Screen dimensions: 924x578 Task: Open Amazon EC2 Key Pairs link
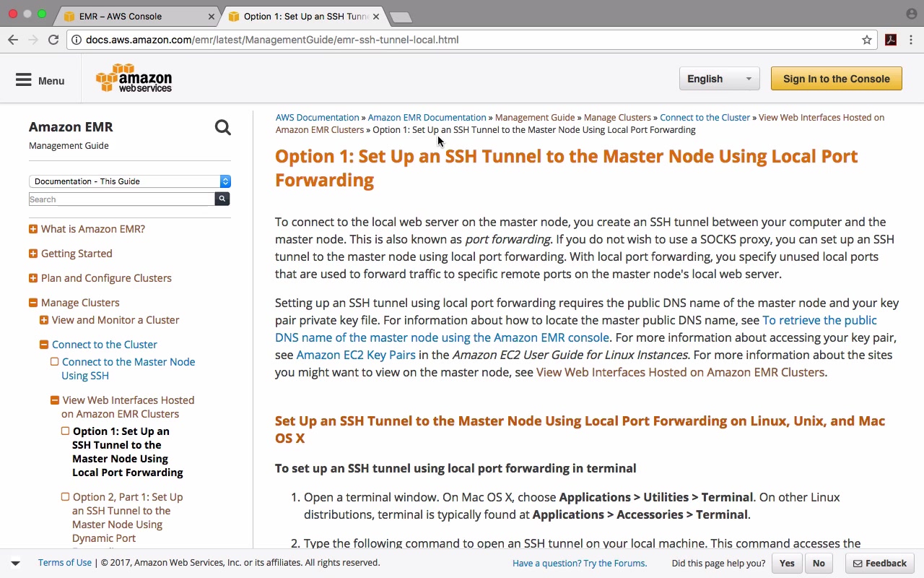(356, 355)
